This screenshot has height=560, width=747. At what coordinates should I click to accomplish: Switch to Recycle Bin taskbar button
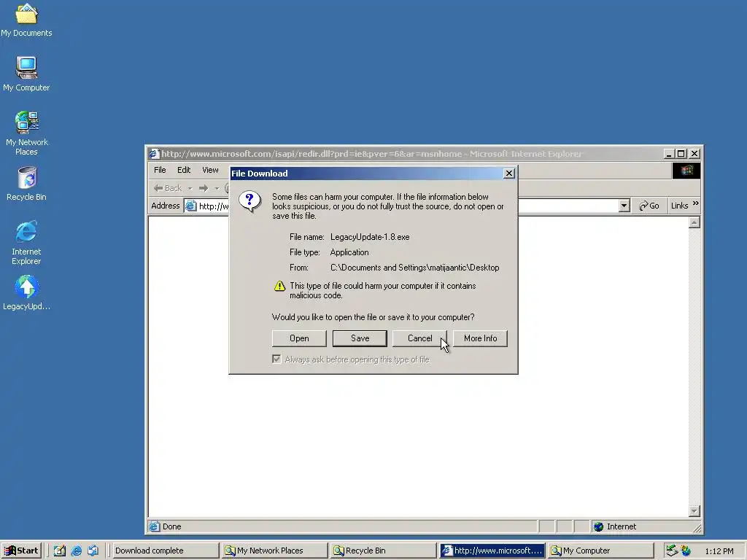coord(383,551)
